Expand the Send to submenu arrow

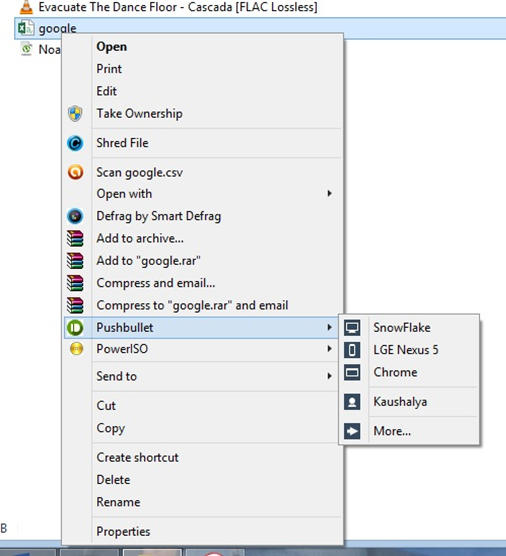tap(330, 376)
